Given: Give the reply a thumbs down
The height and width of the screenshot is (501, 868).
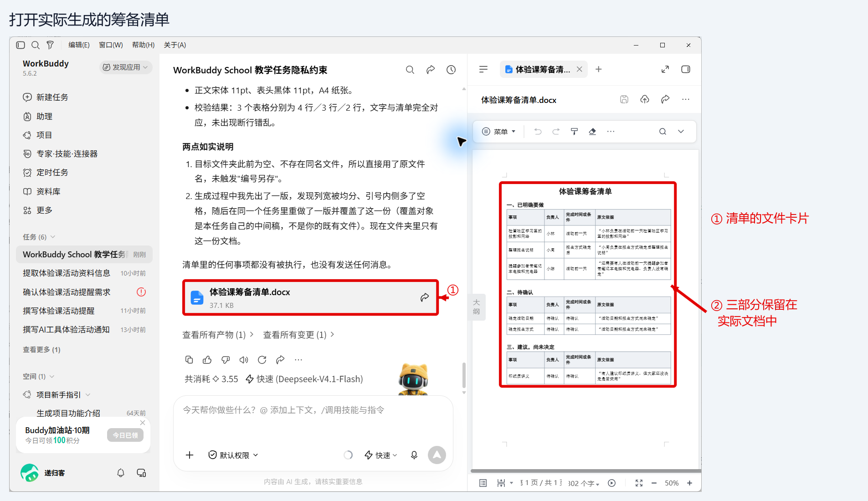Looking at the screenshot, I should click(x=226, y=360).
